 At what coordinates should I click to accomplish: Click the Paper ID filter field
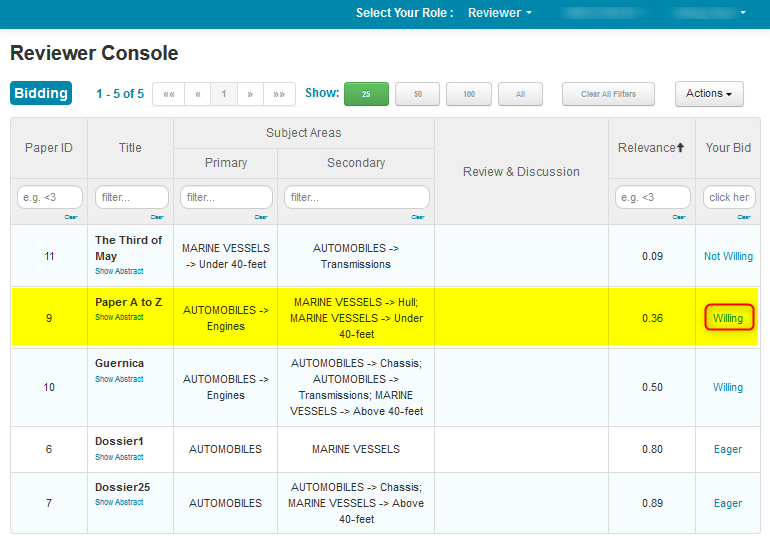tap(49, 197)
